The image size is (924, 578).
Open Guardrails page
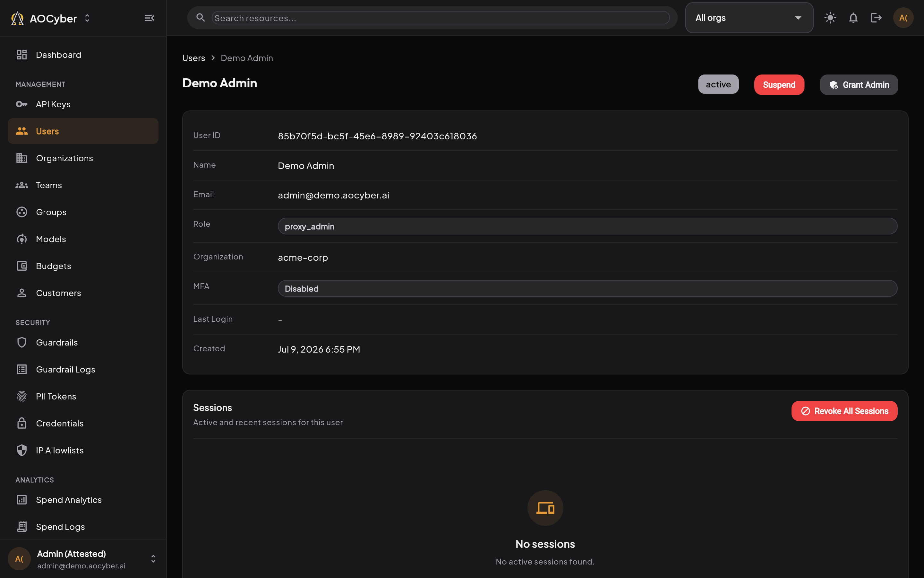coord(83,342)
